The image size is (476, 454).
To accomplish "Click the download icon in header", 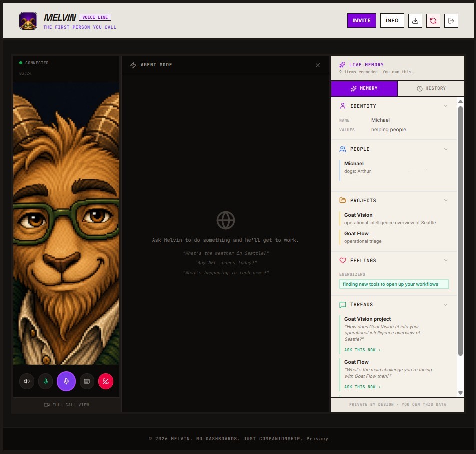I will click(x=415, y=21).
